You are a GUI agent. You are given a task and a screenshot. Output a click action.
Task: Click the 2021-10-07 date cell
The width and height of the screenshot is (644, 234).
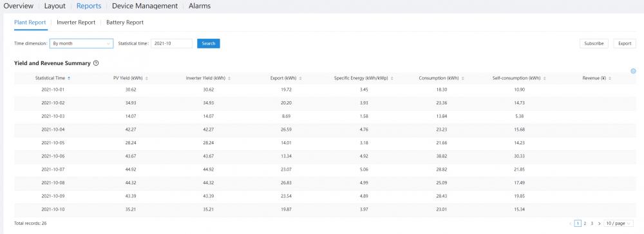53,170
